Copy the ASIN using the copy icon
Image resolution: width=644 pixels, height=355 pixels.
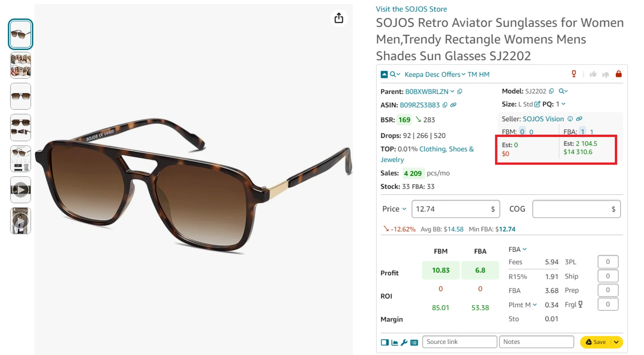[x=445, y=105]
